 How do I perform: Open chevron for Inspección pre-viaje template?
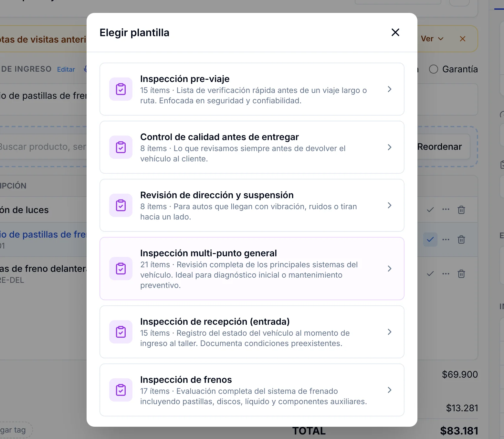click(x=390, y=89)
